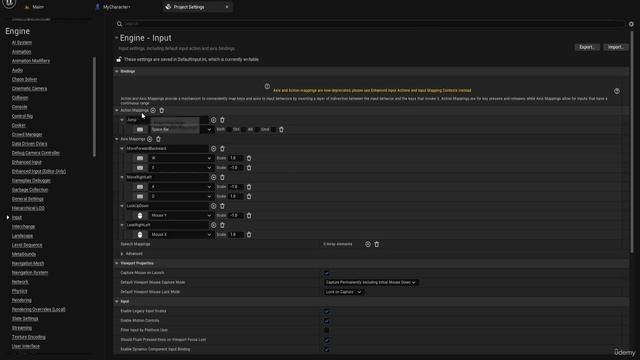The width and height of the screenshot is (640, 360).
Task: Add a key to the Jump action mapping
Action: (213, 120)
